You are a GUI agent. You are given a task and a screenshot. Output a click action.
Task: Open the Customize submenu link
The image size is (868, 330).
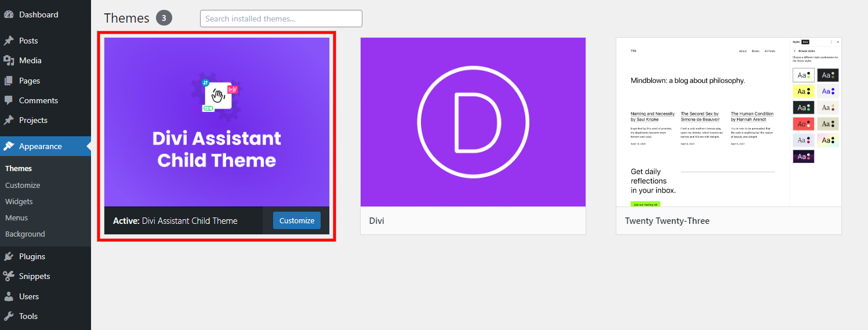point(23,185)
